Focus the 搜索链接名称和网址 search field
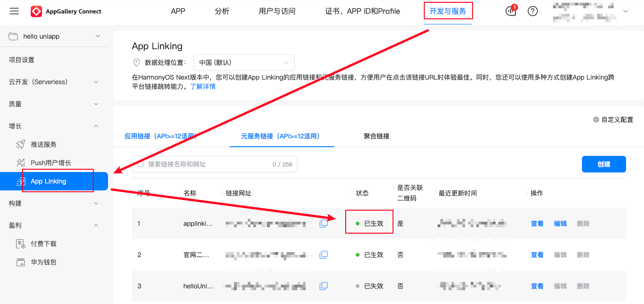Image resolution: width=644 pixels, height=304 pixels. coord(215,164)
